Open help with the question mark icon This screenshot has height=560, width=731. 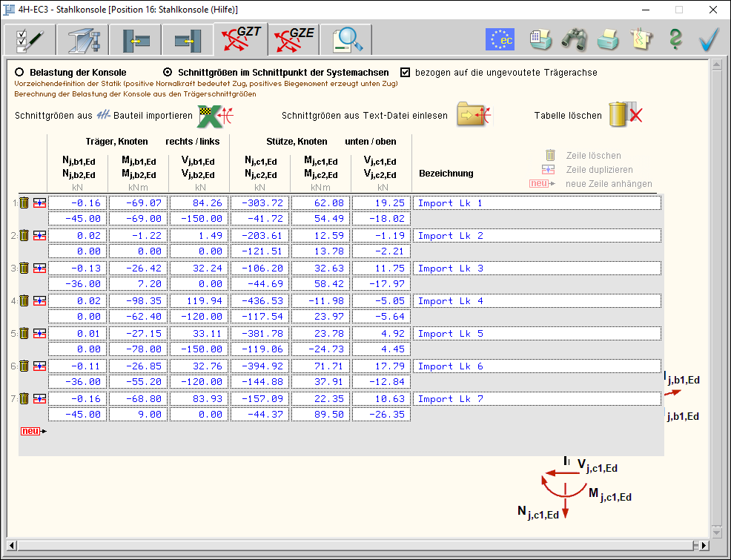click(675, 39)
